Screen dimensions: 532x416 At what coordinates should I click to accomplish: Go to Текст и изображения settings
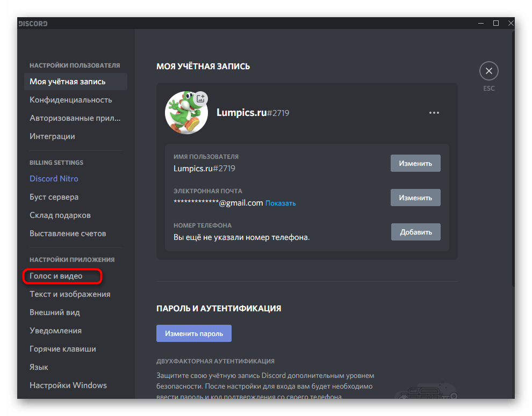point(70,294)
